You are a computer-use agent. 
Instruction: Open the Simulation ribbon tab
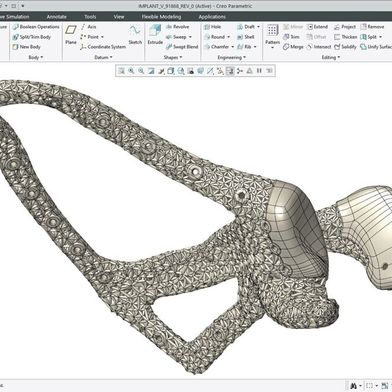(15, 17)
